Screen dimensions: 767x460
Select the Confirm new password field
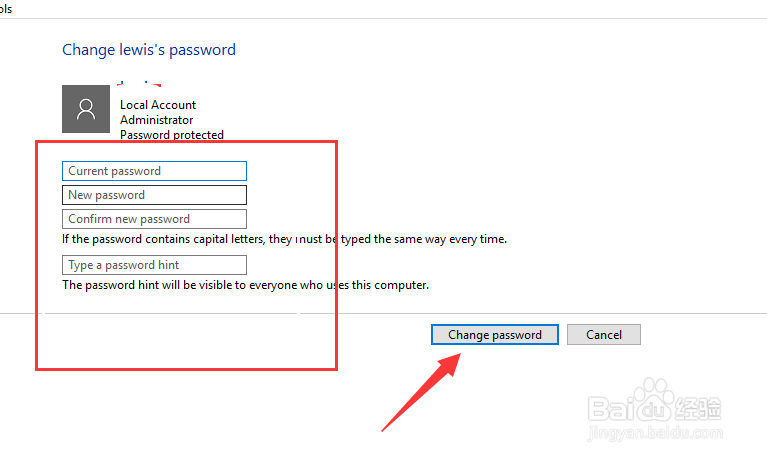click(154, 219)
